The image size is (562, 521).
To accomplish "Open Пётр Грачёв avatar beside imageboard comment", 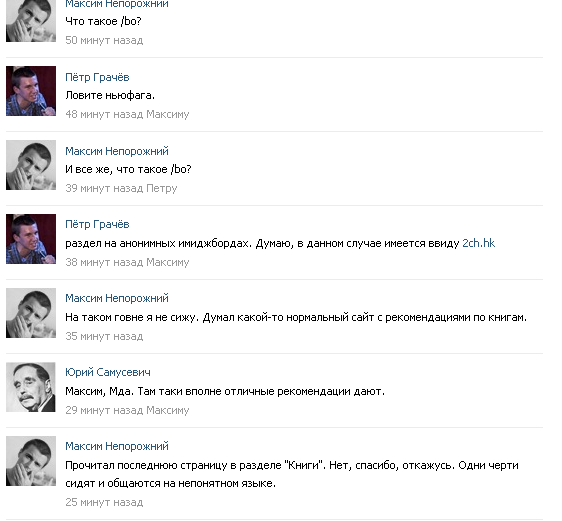I will (31, 239).
